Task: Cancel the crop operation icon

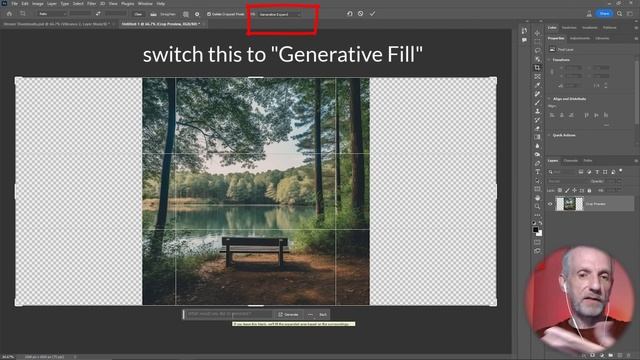Action: point(360,13)
